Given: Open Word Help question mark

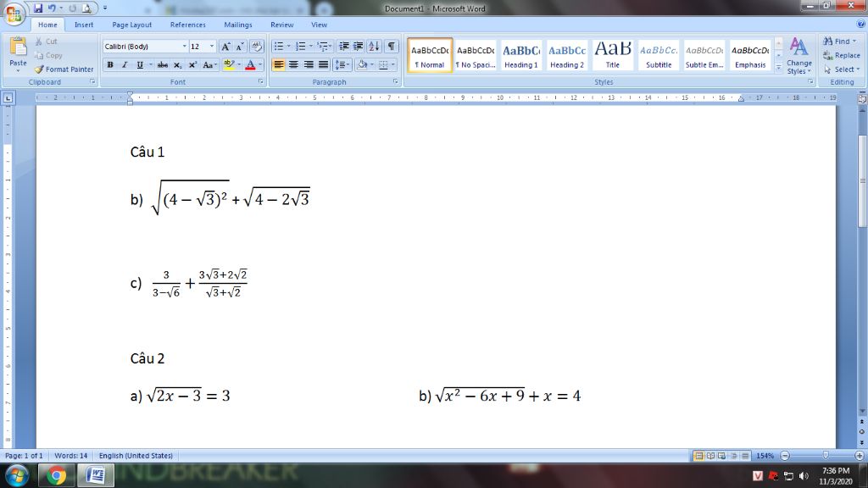Looking at the screenshot, I should (861, 24).
